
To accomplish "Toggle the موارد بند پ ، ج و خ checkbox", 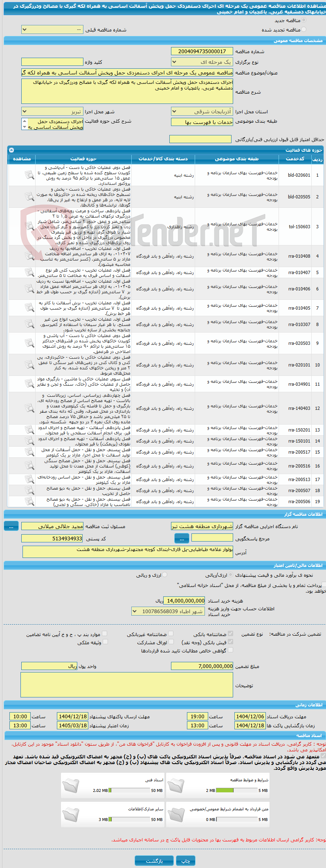I will coord(105,634).
